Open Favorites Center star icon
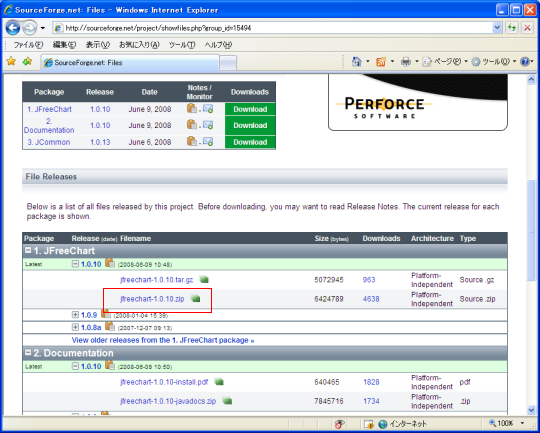This screenshot has width=540, height=433. point(11,62)
